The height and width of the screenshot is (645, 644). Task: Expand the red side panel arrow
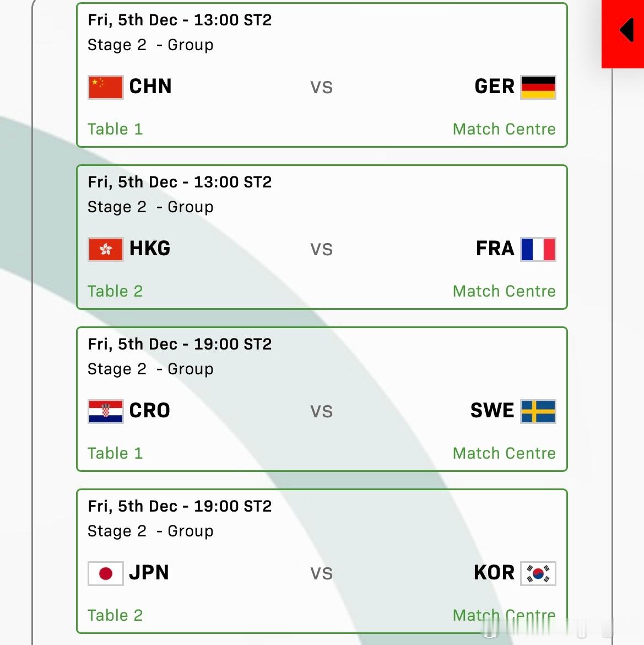pos(626,30)
